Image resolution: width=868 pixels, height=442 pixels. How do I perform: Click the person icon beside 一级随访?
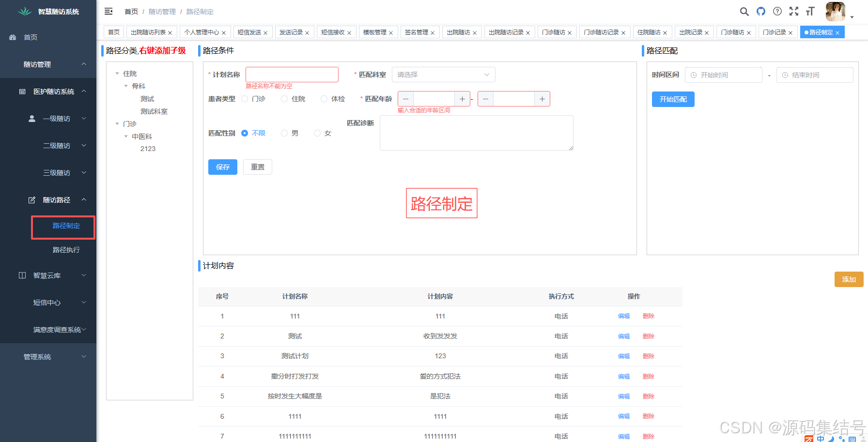point(32,119)
